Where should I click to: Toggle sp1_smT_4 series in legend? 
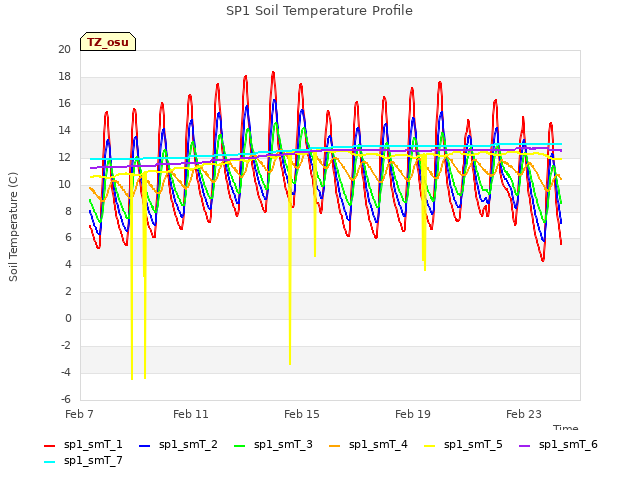coord(368,444)
